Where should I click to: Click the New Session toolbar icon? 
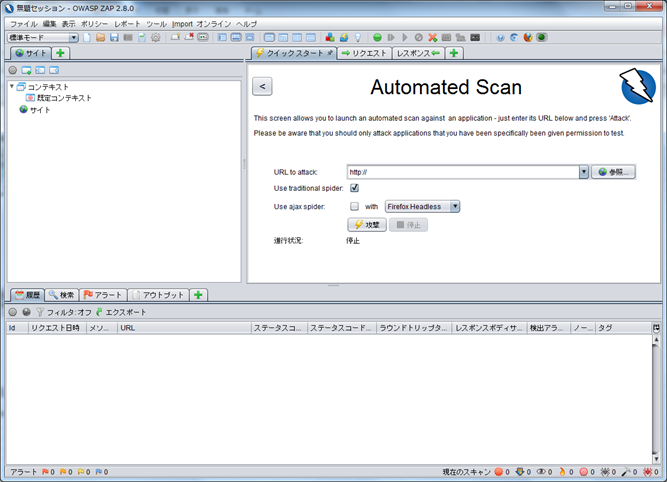[87, 37]
